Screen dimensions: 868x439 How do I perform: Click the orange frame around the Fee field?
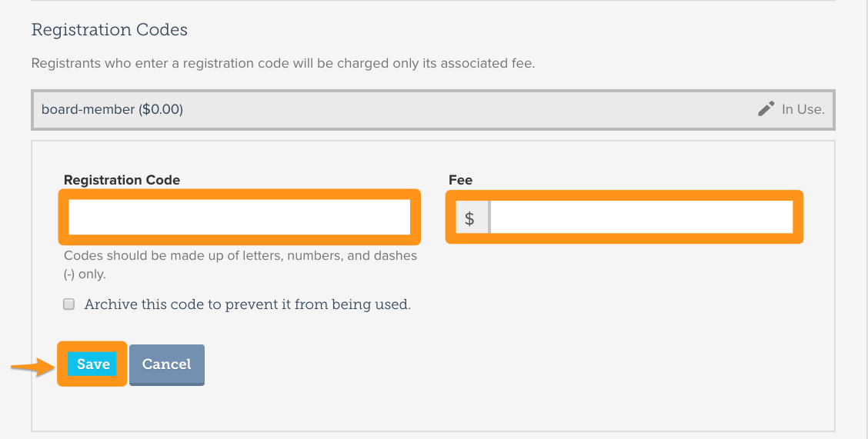624,195
